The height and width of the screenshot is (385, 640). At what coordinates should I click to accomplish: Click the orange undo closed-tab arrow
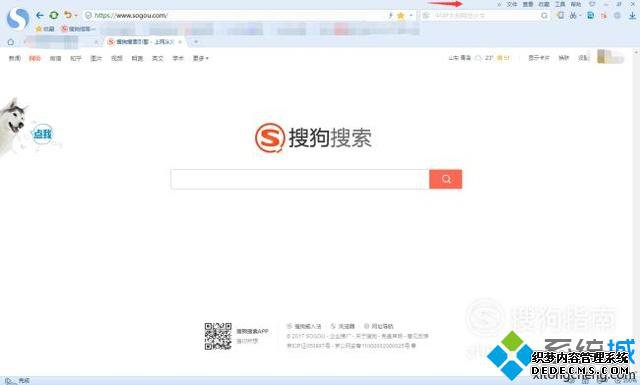pyautogui.click(x=68, y=15)
